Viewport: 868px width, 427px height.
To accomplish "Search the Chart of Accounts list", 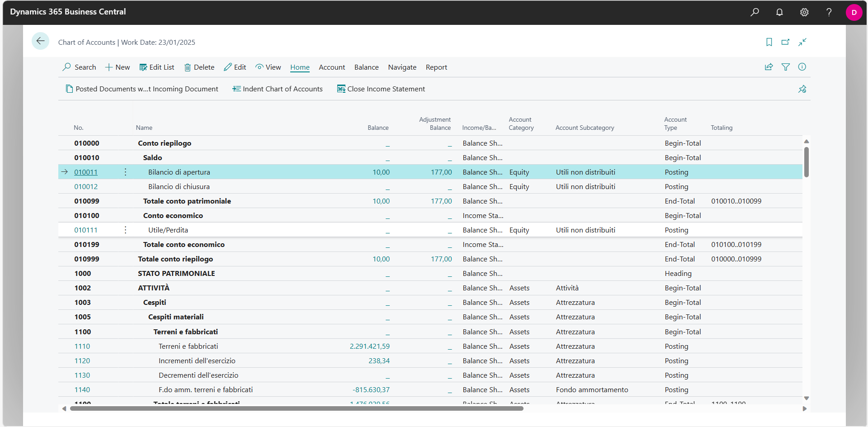I will coord(79,67).
